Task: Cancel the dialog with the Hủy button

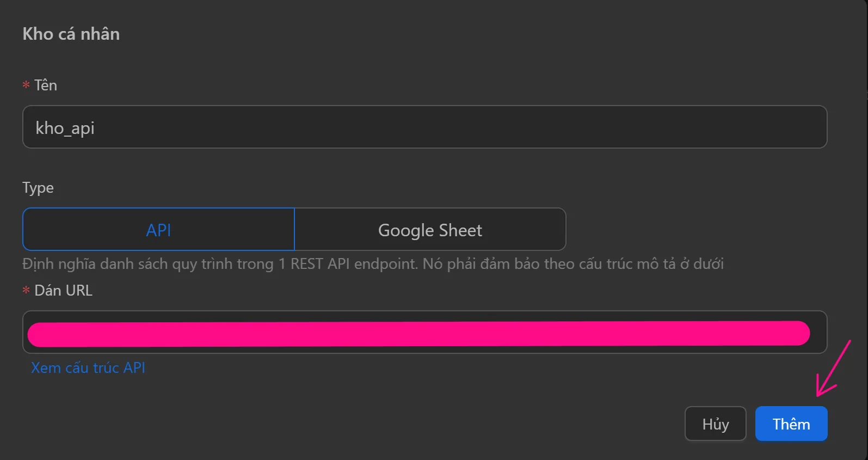Action: pyautogui.click(x=715, y=424)
